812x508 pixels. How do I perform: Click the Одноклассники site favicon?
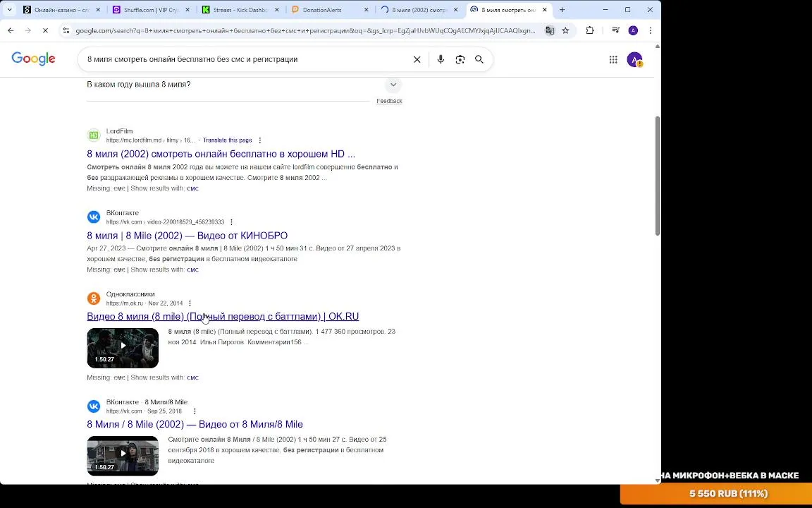tap(94, 298)
